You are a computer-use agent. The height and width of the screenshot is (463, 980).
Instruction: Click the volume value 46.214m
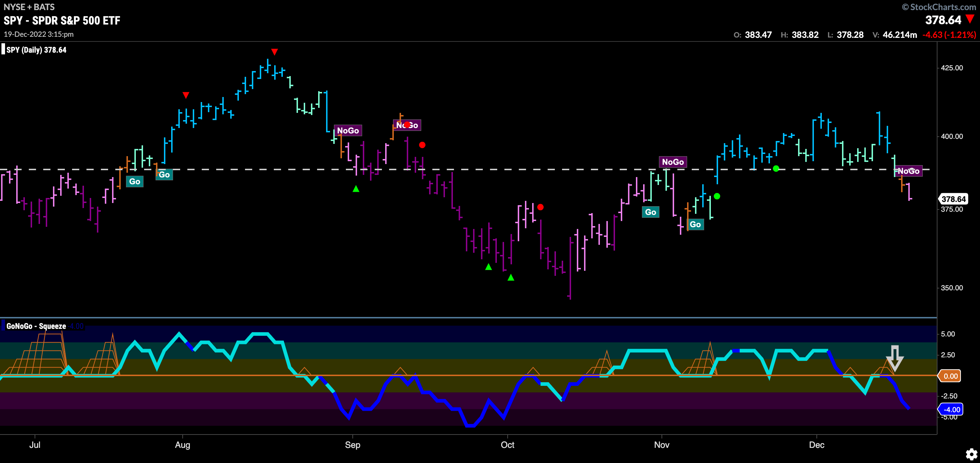pos(900,35)
